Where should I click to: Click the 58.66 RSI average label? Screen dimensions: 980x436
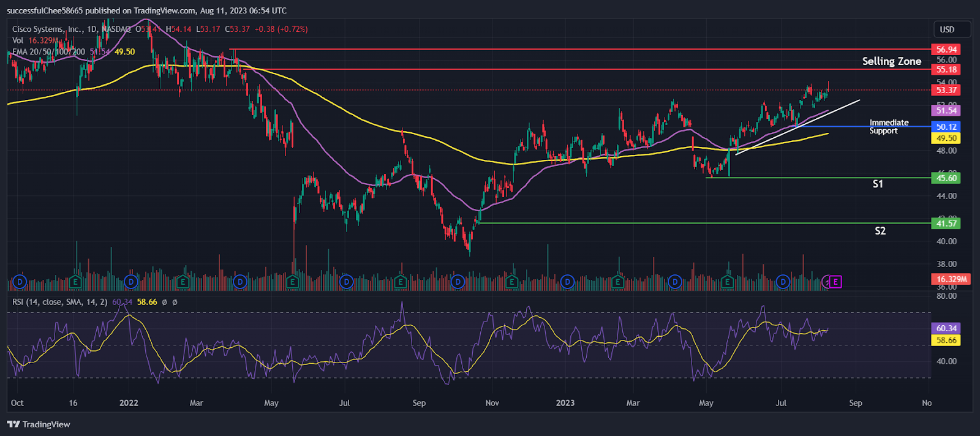coord(946,340)
